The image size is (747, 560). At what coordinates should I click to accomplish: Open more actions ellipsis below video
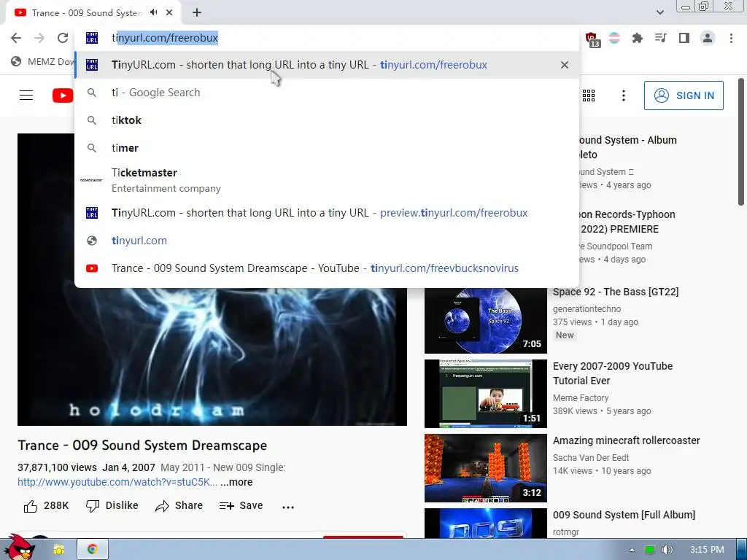(287, 507)
